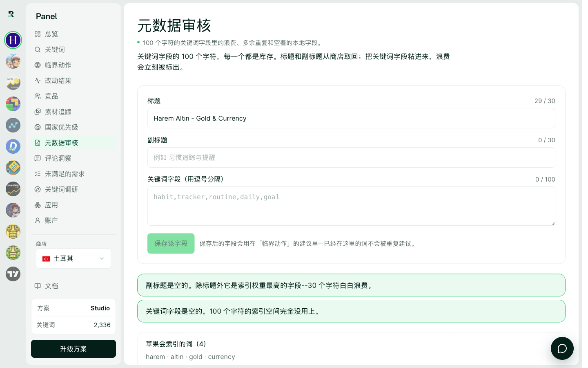Click the store dropdown chevron arrow
Image resolution: width=588 pixels, height=368 pixels.
[102, 258]
